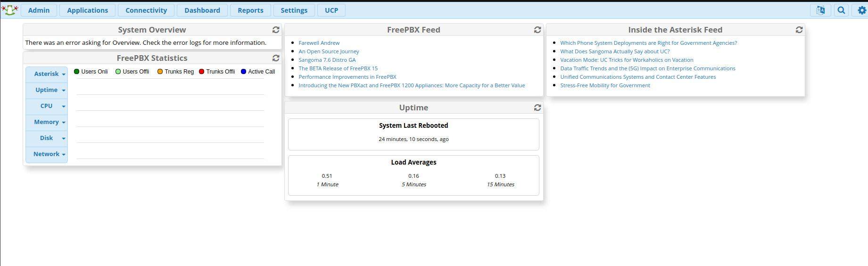Click the System Last Rebooted heading

pos(413,125)
